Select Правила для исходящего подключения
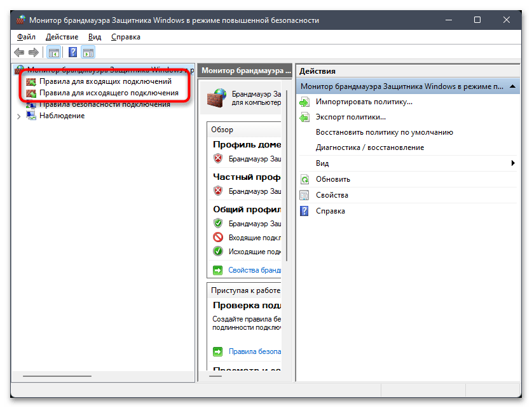 coord(109,93)
